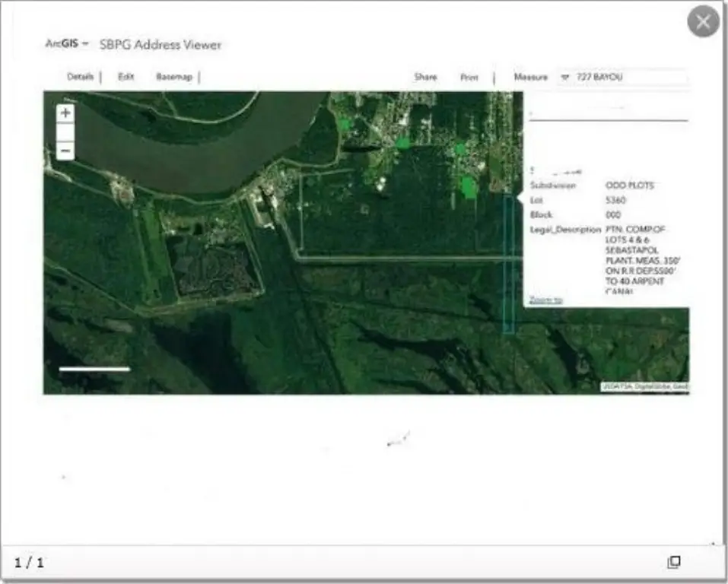The height and width of the screenshot is (584, 728).
Task: Expand the search options arrow beside 727 BAYOU
Action: (x=564, y=78)
